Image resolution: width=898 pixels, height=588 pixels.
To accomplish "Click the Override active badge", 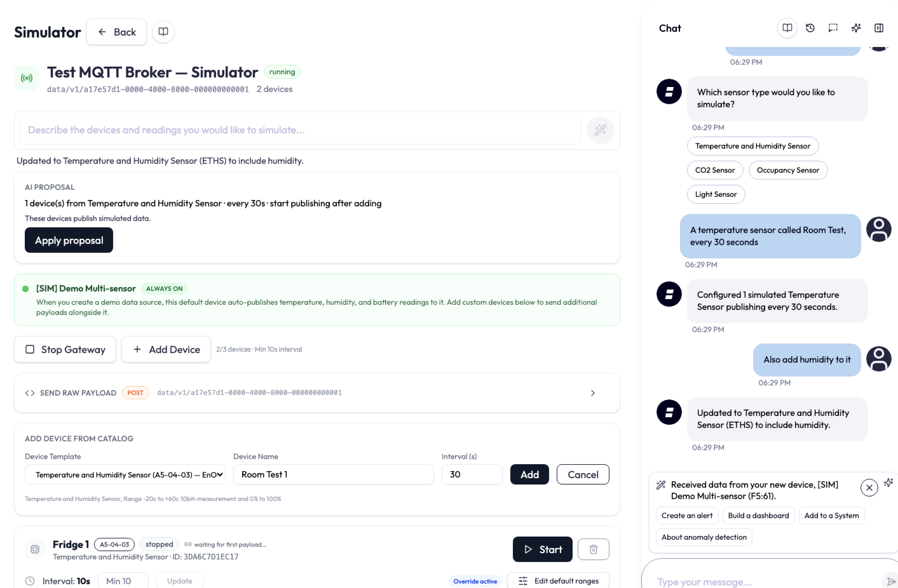I will coord(475,581).
